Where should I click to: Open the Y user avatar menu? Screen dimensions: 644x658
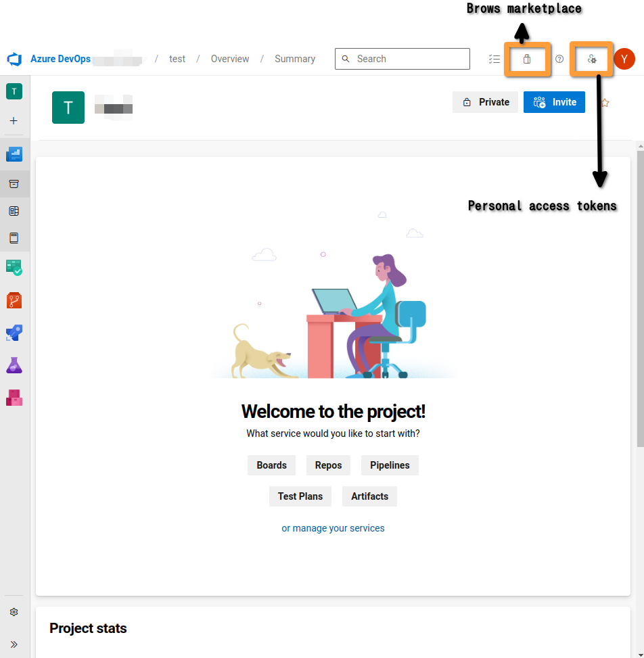pyautogui.click(x=624, y=59)
